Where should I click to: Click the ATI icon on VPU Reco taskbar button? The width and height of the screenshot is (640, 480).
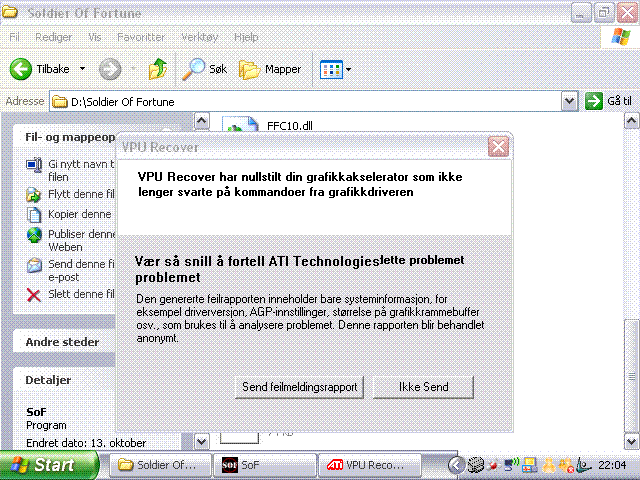(335, 464)
